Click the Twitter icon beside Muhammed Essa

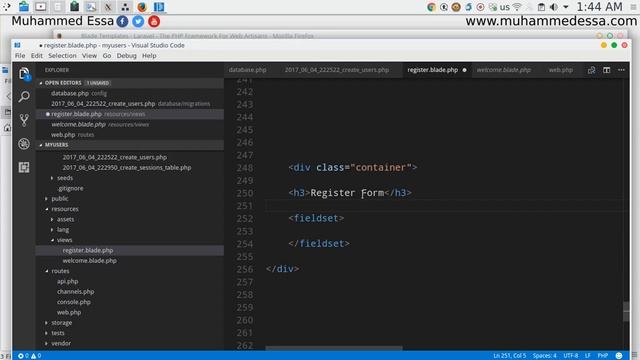tap(138, 21)
